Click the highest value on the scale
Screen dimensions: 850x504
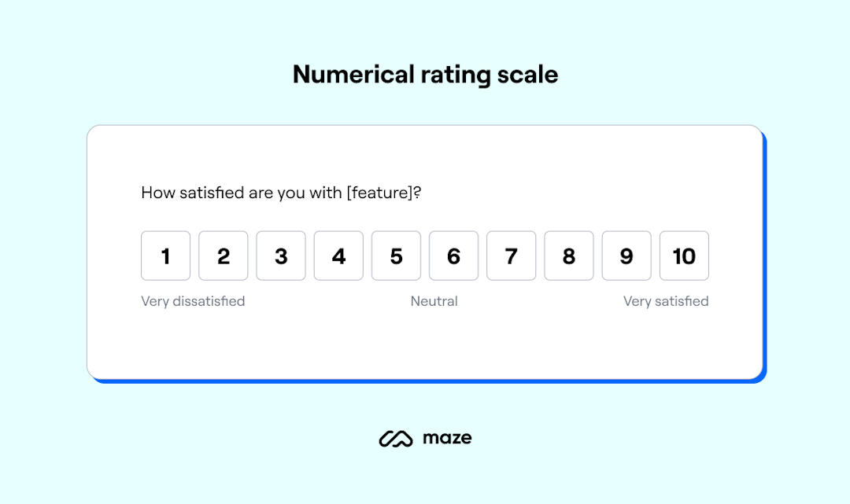click(684, 256)
